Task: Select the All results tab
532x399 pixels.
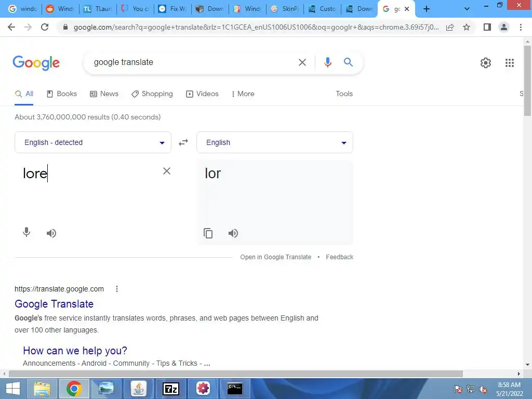Action: pos(24,94)
